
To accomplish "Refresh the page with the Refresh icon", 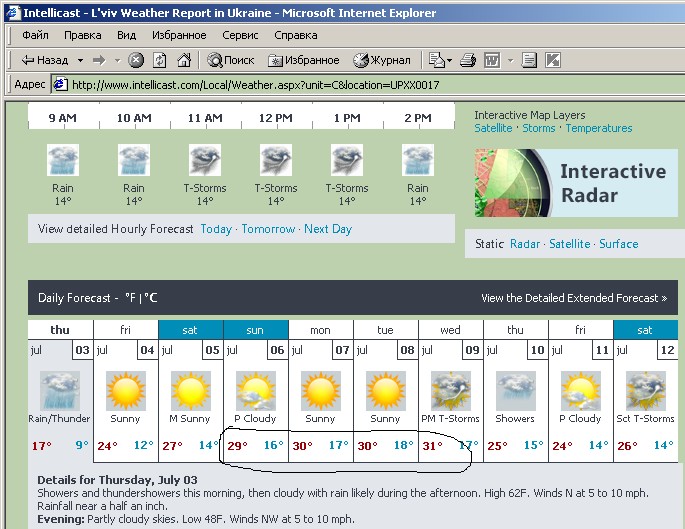I will [160, 60].
